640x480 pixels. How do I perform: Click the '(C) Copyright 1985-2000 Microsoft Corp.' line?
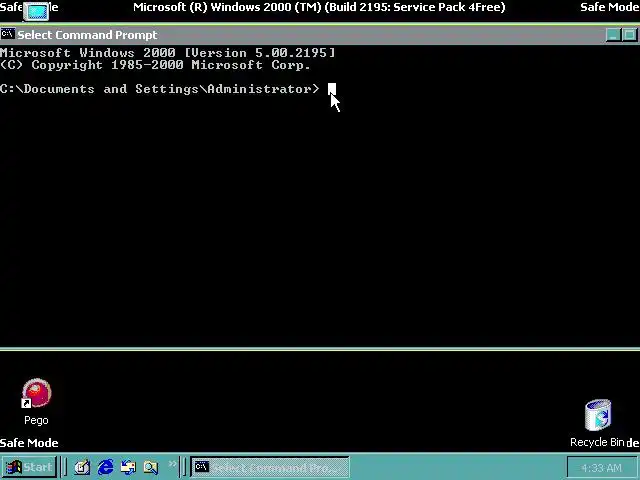click(156, 65)
